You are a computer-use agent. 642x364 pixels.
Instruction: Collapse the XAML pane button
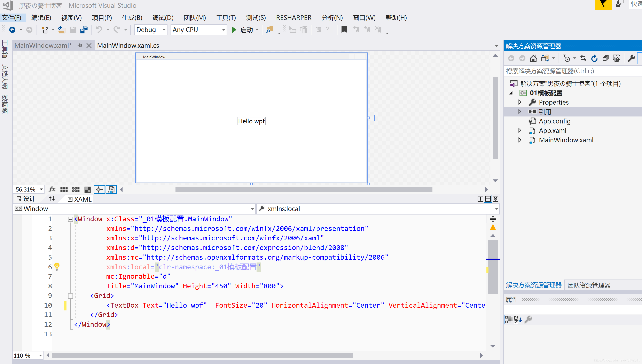[x=495, y=199]
